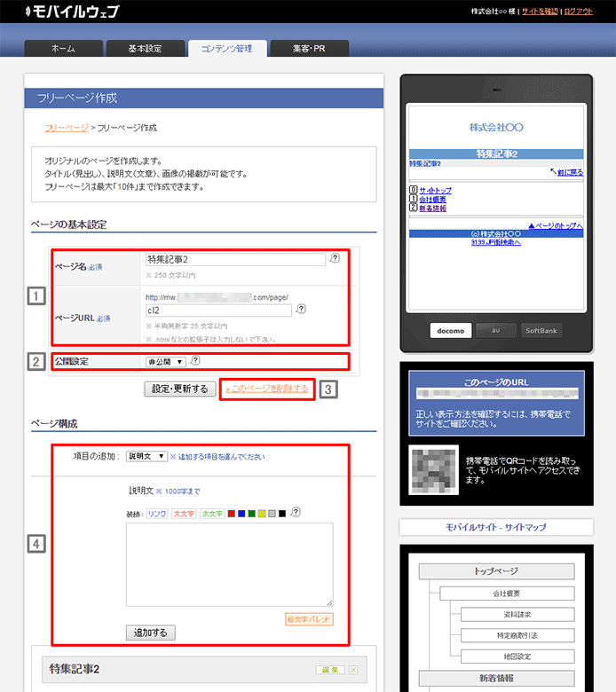Open the 集客・PR tab
616x692 pixels.
308,49
